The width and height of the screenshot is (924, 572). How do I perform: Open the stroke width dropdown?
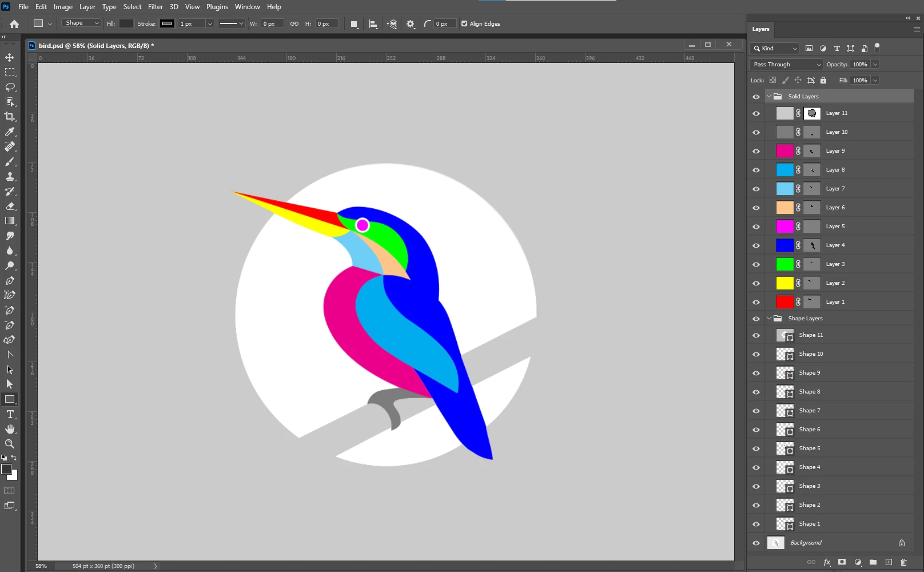tap(210, 24)
